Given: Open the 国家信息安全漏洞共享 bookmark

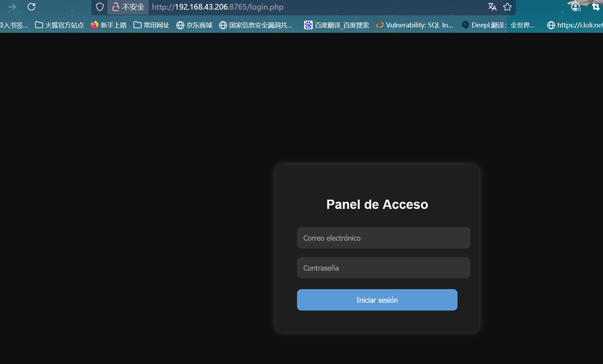Looking at the screenshot, I should (256, 25).
